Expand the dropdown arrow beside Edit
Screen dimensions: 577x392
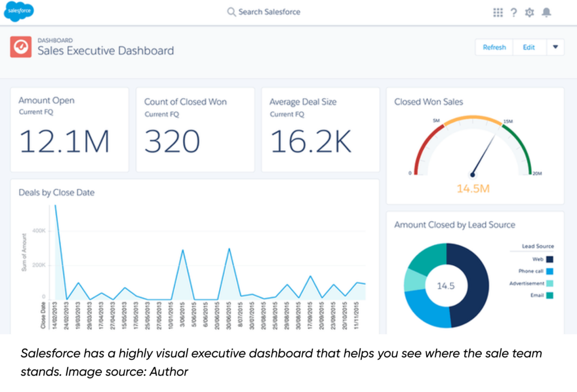pyautogui.click(x=555, y=47)
